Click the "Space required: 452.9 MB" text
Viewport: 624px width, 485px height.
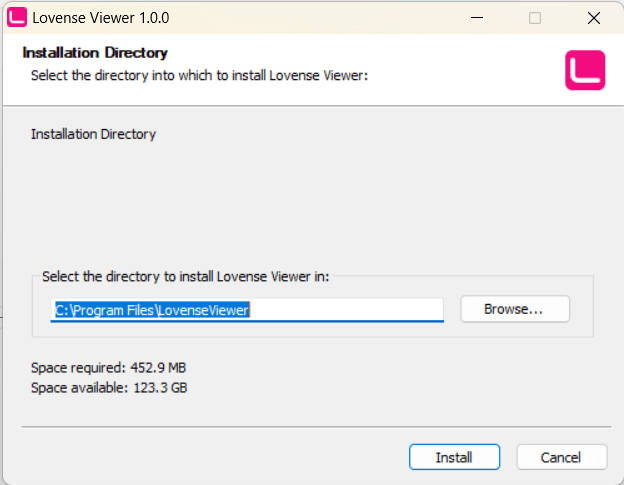[109, 368]
